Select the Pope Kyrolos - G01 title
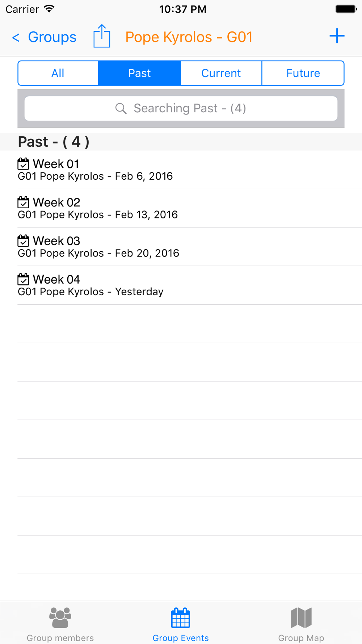 189,37
